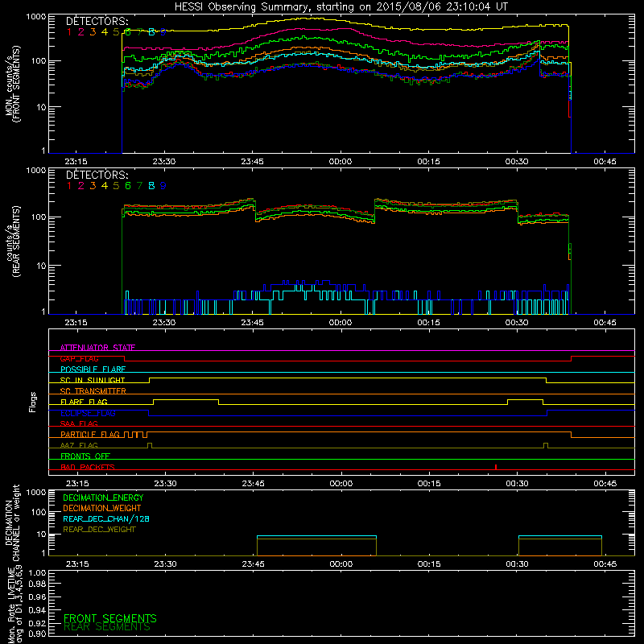Click yellow detector number 4 in front segments legend

[x=105, y=32]
